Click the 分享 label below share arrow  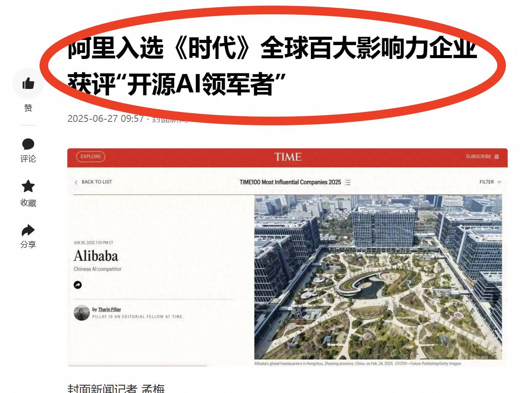[28, 245]
